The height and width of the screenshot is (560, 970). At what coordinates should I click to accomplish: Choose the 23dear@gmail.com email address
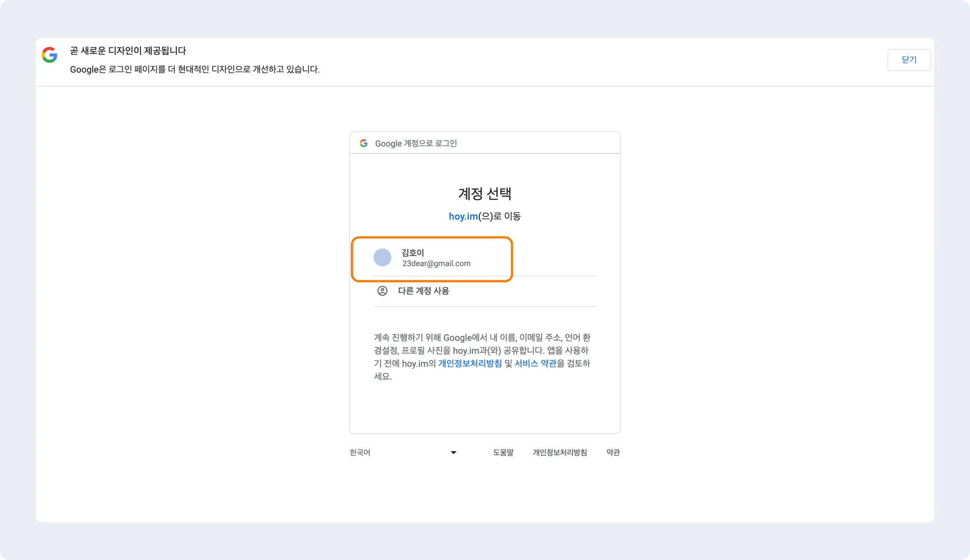(436, 264)
